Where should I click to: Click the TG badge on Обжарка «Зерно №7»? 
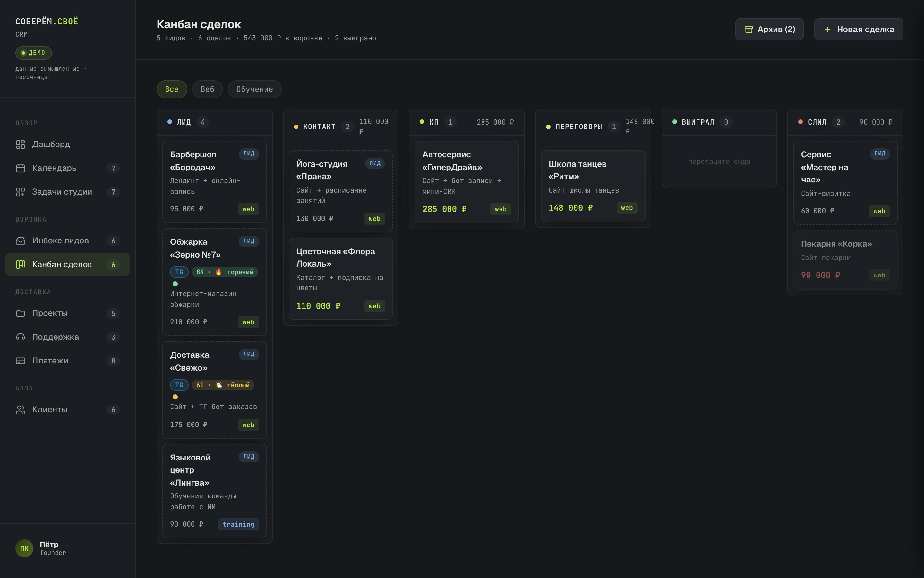[179, 272]
